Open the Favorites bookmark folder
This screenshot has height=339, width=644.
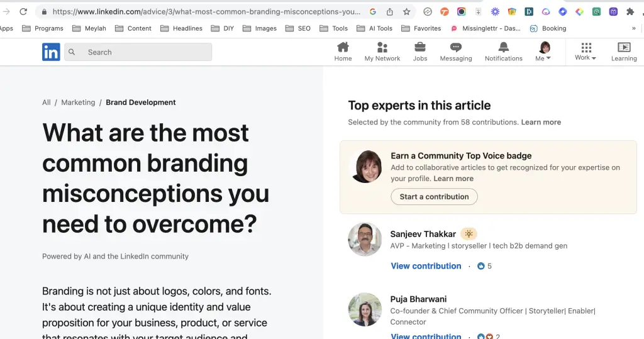[x=421, y=28]
